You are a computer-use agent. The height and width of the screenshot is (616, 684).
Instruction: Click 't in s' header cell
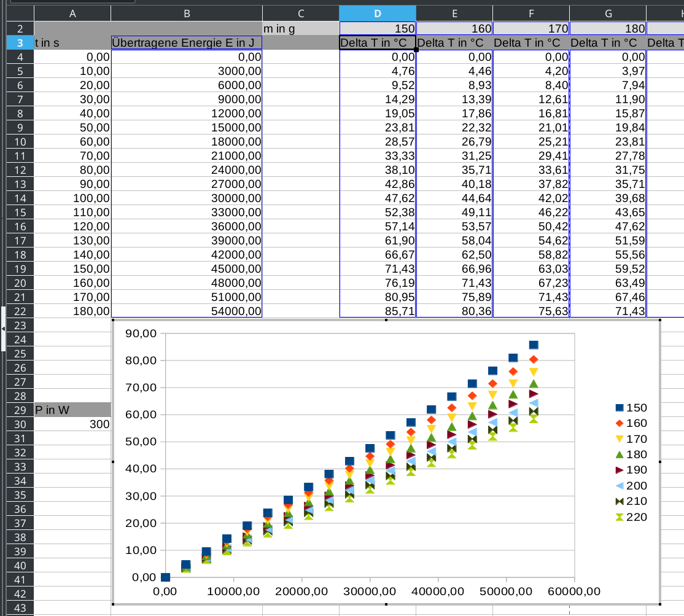tap(72, 43)
